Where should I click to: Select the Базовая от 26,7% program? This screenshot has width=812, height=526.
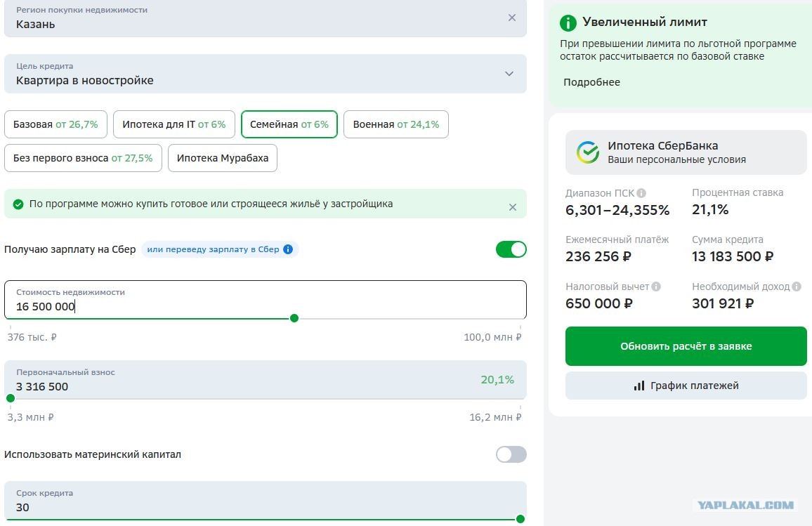tap(55, 124)
